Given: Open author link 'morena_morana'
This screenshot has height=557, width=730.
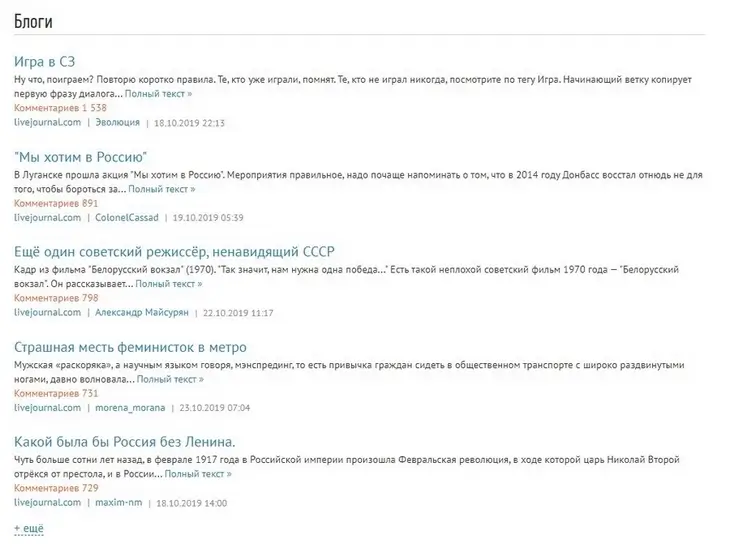Looking at the screenshot, I should [130, 408].
